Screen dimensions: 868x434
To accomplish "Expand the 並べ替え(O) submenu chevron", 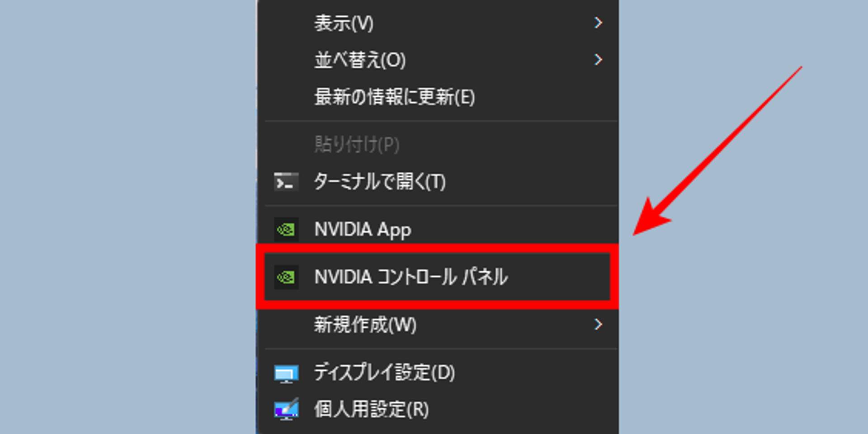I will point(598,60).
